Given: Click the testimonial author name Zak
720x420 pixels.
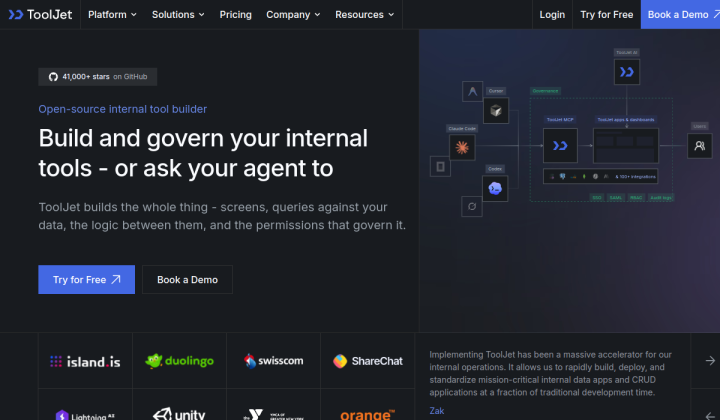Looking at the screenshot, I should [x=437, y=411].
